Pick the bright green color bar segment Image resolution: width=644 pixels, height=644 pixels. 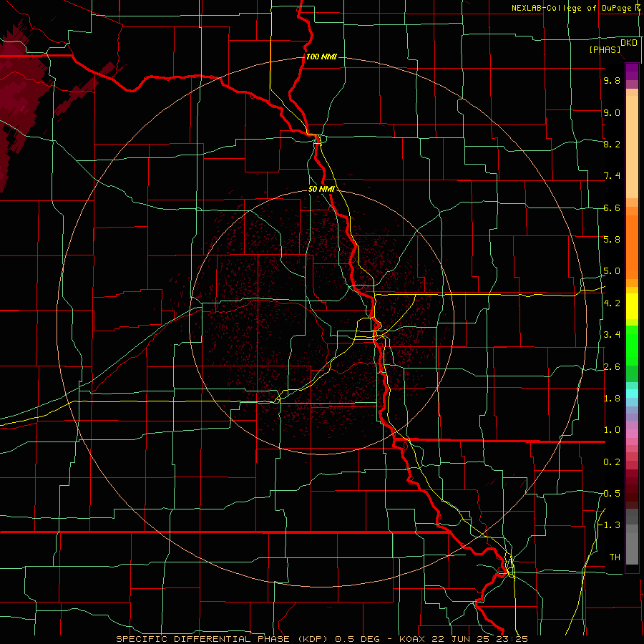pos(632,346)
